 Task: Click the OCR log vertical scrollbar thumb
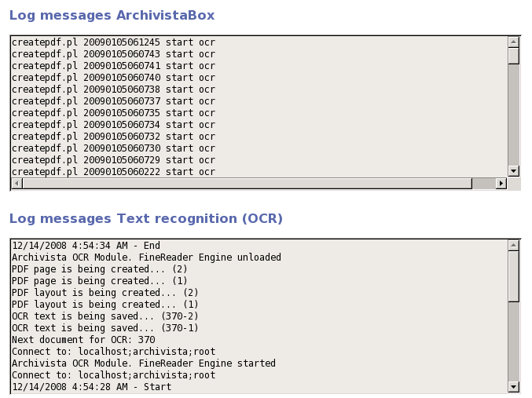tap(513, 276)
